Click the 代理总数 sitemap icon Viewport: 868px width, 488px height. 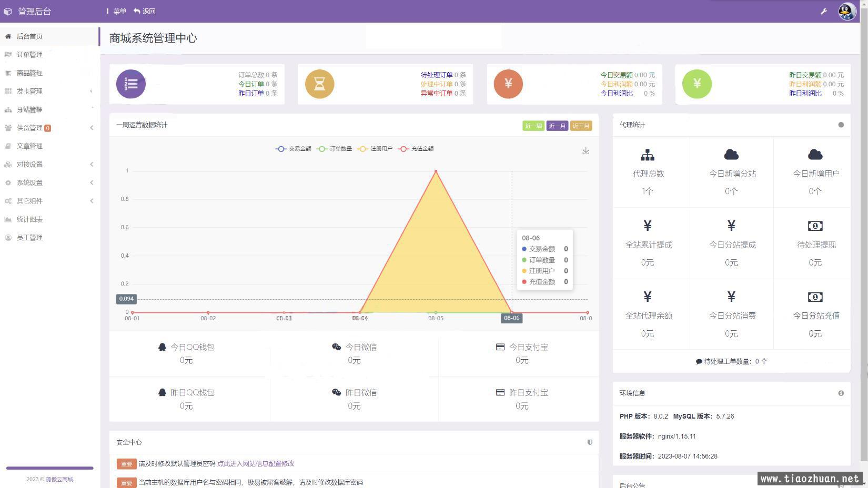pyautogui.click(x=648, y=155)
